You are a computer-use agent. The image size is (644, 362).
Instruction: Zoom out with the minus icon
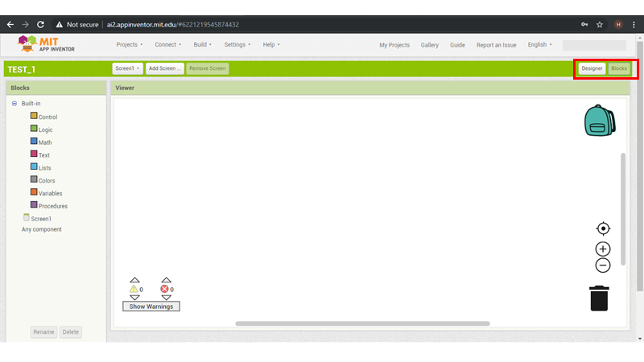click(x=603, y=265)
